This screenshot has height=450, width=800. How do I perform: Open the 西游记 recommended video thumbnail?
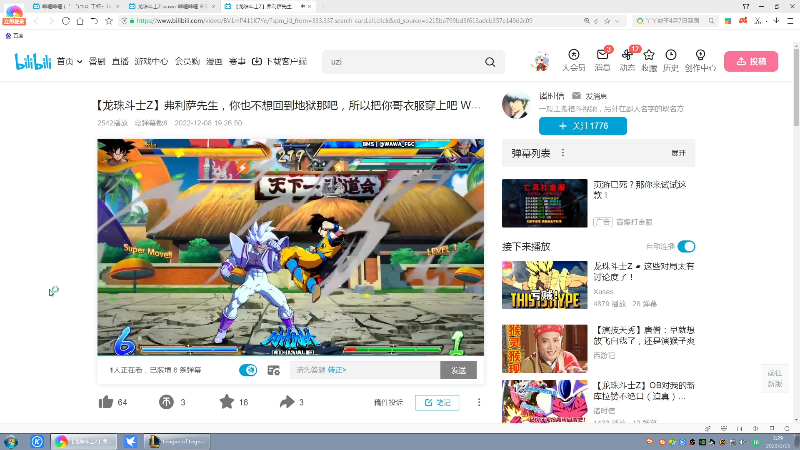(x=544, y=348)
